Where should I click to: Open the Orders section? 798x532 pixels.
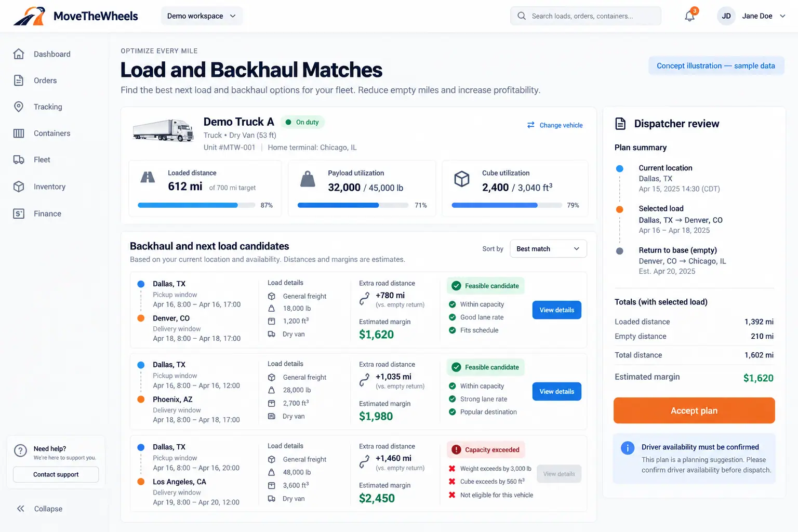click(x=45, y=81)
